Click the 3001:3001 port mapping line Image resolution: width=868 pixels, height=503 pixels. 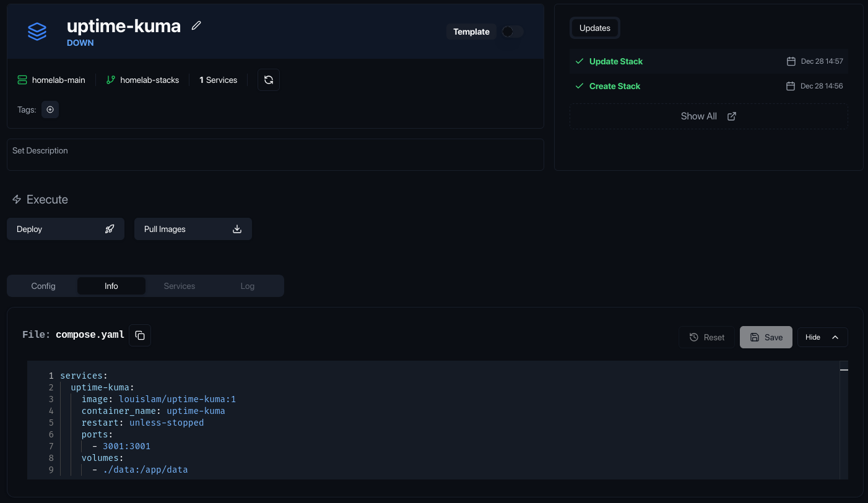click(x=121, y=446)
